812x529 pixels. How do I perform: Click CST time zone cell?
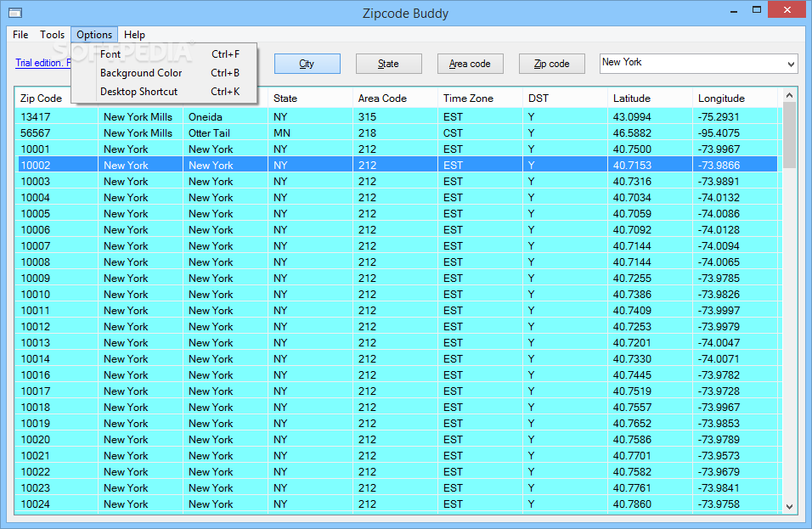[x=480, y=133]
